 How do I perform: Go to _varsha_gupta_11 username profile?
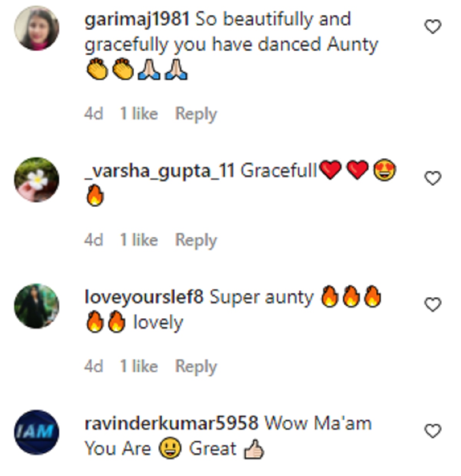[159, 170]
